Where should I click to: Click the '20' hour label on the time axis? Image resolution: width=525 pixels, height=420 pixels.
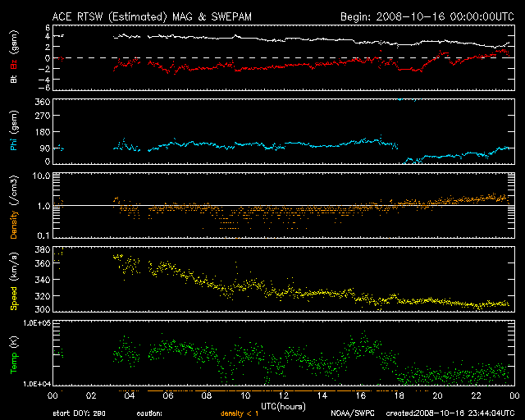click(x=437, y=395)
